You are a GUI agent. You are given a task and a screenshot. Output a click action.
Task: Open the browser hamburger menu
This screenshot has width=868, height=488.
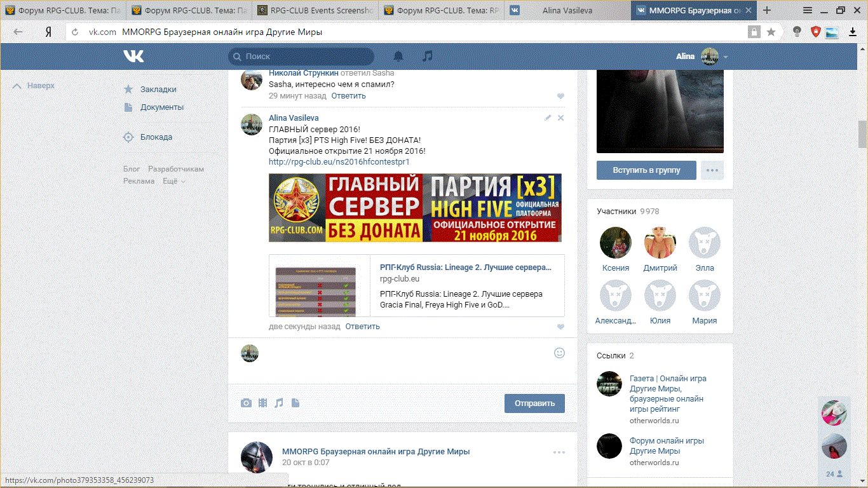coord(808,10)
